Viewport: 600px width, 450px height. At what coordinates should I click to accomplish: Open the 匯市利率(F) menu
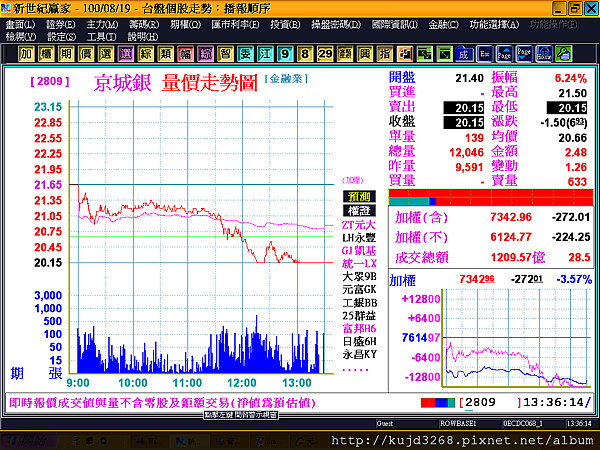coord(235,25)
